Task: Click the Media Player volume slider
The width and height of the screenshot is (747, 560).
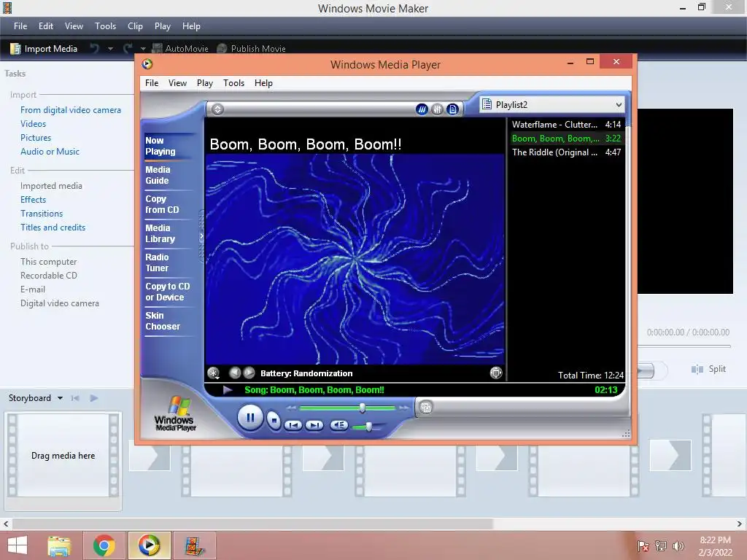Action: 367,427
